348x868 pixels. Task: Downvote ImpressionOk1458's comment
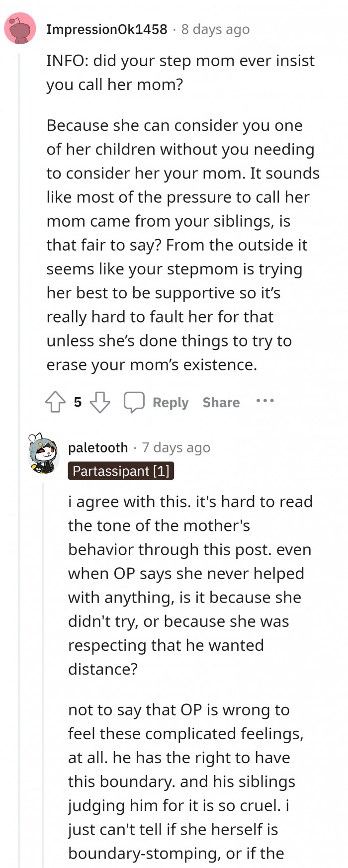tap(100, 402)
